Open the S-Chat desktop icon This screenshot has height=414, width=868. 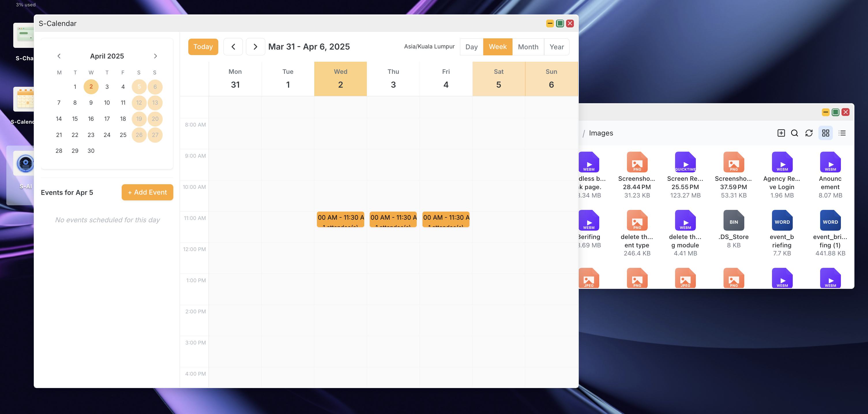pos(23,36)
